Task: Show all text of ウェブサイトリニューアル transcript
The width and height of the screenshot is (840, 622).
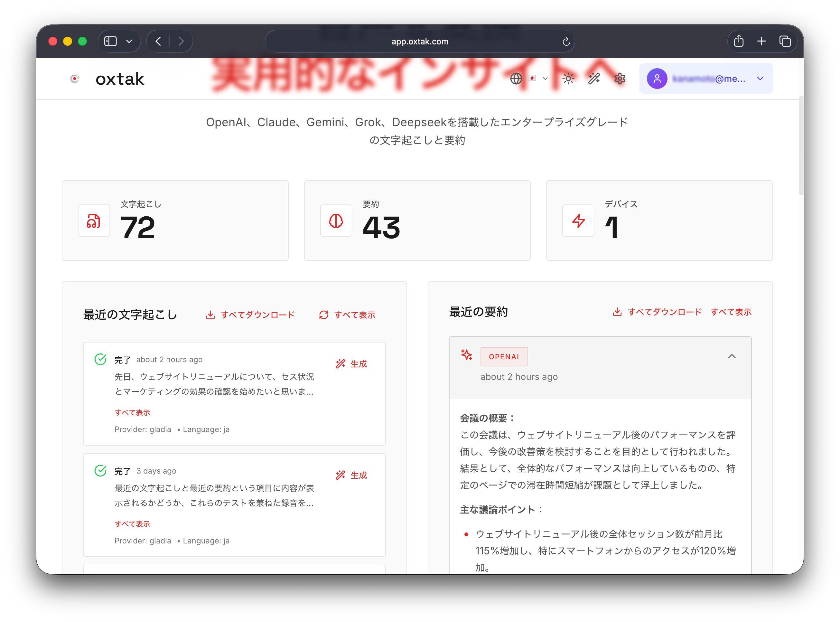Action: [132, 413]
